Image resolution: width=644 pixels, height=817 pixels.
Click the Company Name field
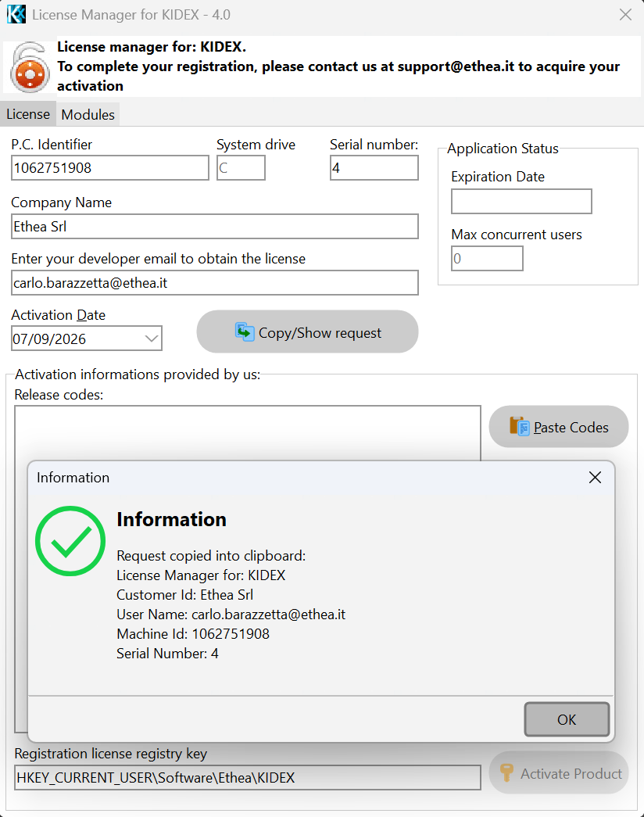(215, 226)
